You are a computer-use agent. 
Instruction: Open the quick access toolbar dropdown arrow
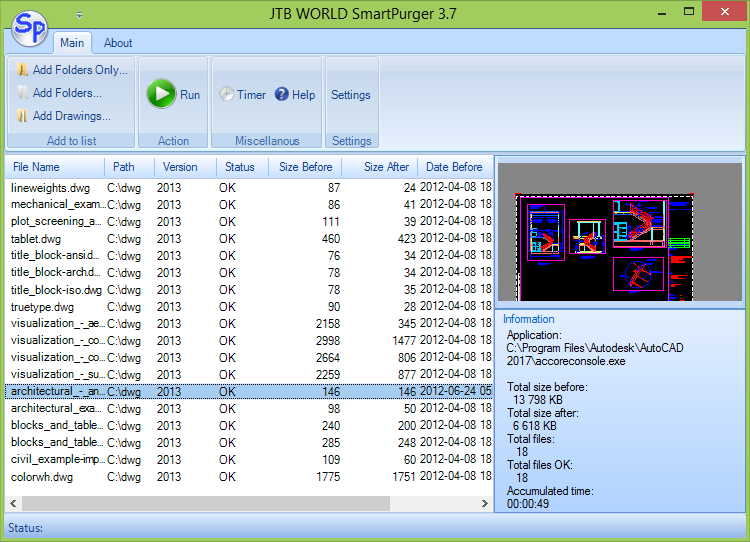pyautogui.click(x=79, y=15)
